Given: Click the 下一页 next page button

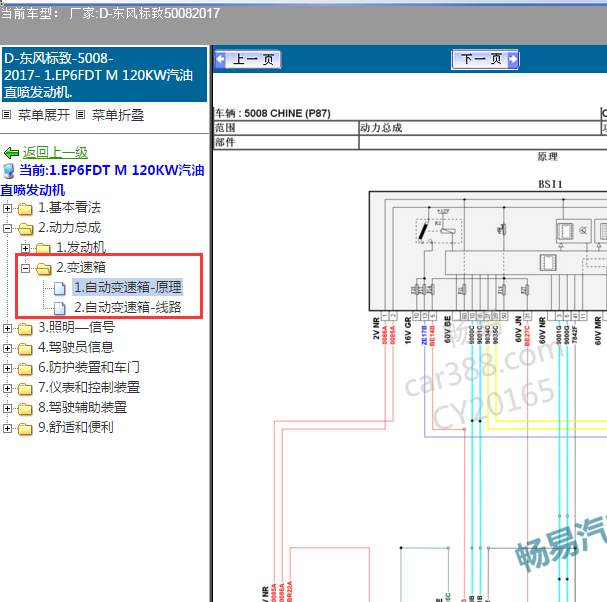Looking at the screenshot, I should (x=485, y=59).
